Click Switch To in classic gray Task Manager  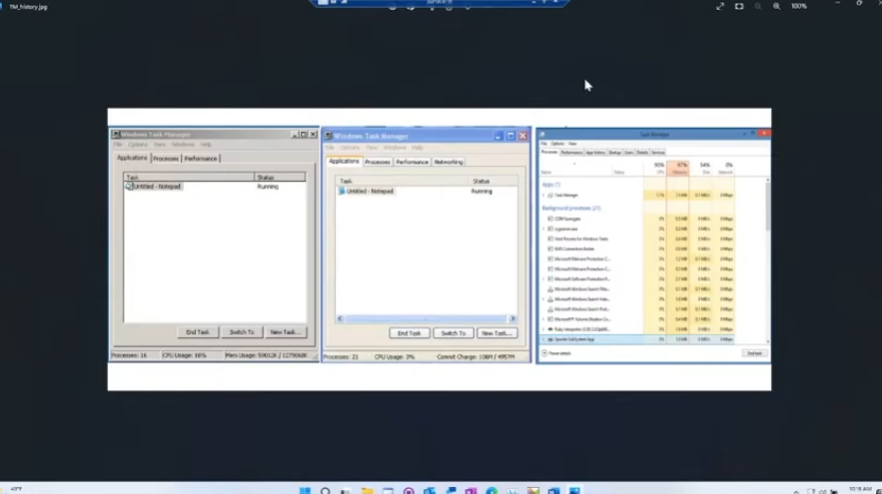coord(242,333)
